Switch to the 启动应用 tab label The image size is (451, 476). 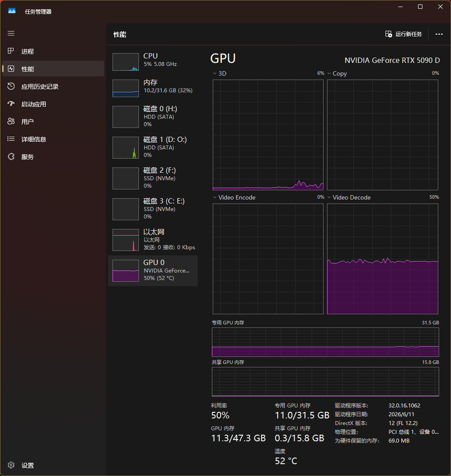pos(34,104)
